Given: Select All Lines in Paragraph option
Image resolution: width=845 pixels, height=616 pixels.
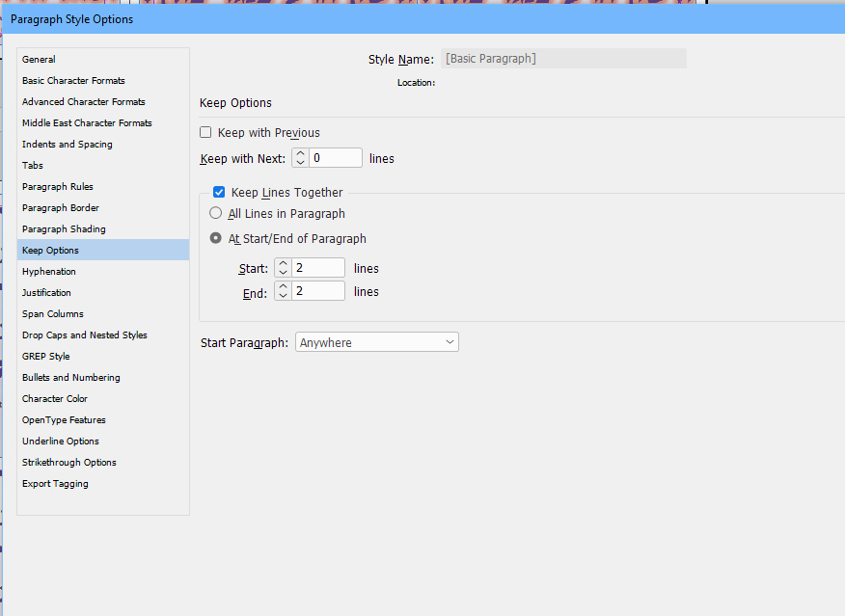Looking at the screenshot, I should (215, 213).
